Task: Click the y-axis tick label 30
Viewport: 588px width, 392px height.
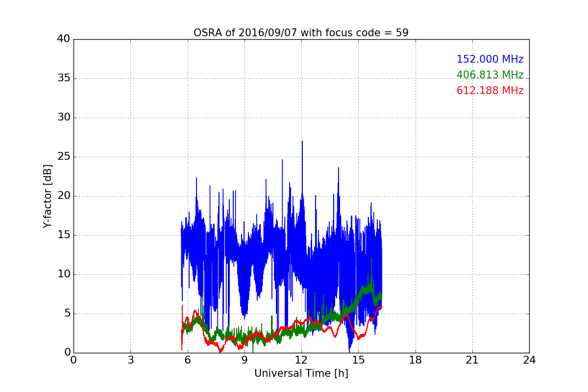Action: pyautogui.click(x=64, y=118)
